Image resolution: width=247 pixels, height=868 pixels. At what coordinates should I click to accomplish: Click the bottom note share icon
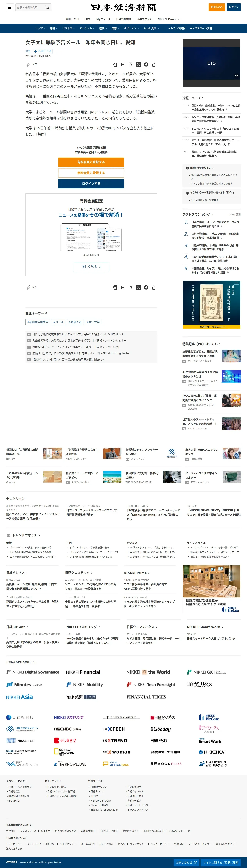point(131,287)
